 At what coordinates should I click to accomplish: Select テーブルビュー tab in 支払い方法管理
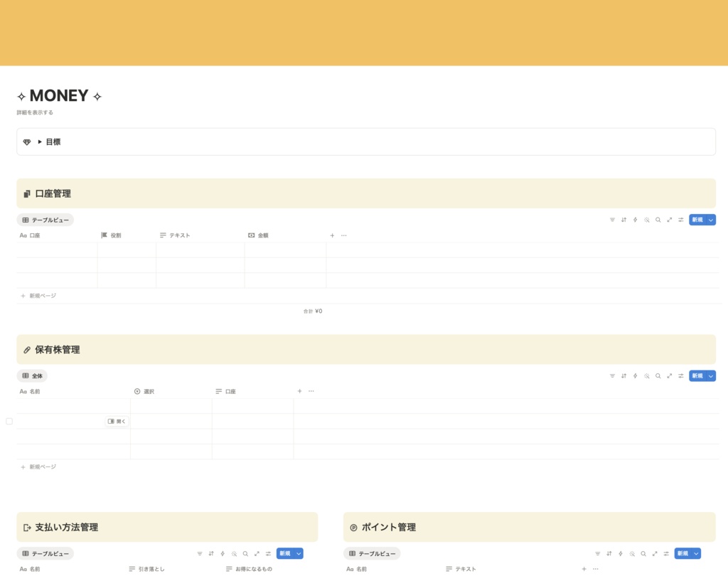45,554
